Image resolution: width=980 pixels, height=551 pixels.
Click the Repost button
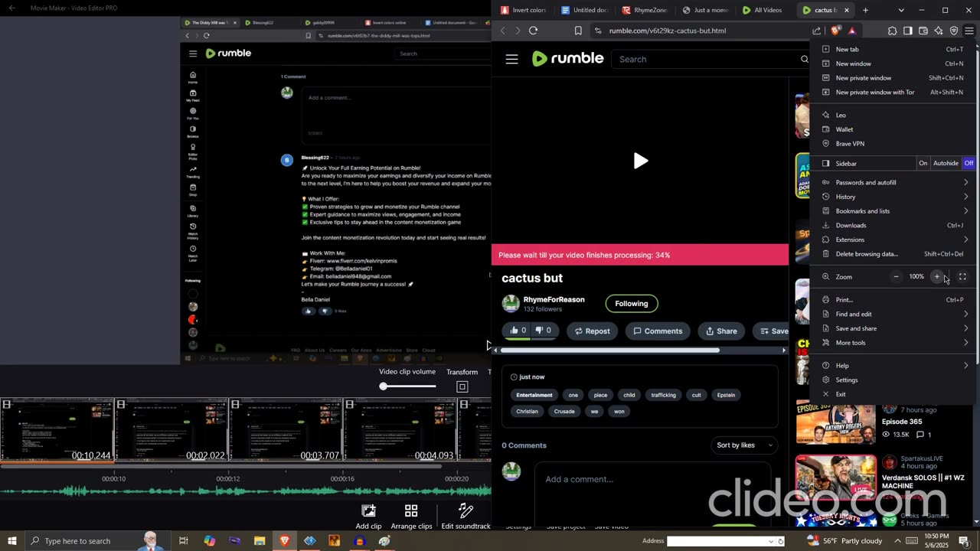(x=592, y=331)
